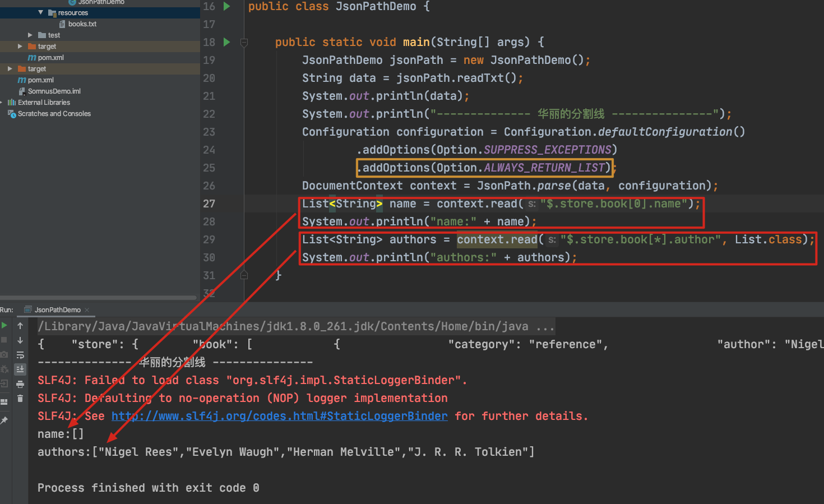Click the SLF4J Failed to load class message
This screenshot has width=824, height=504.
tap(252, 380)
